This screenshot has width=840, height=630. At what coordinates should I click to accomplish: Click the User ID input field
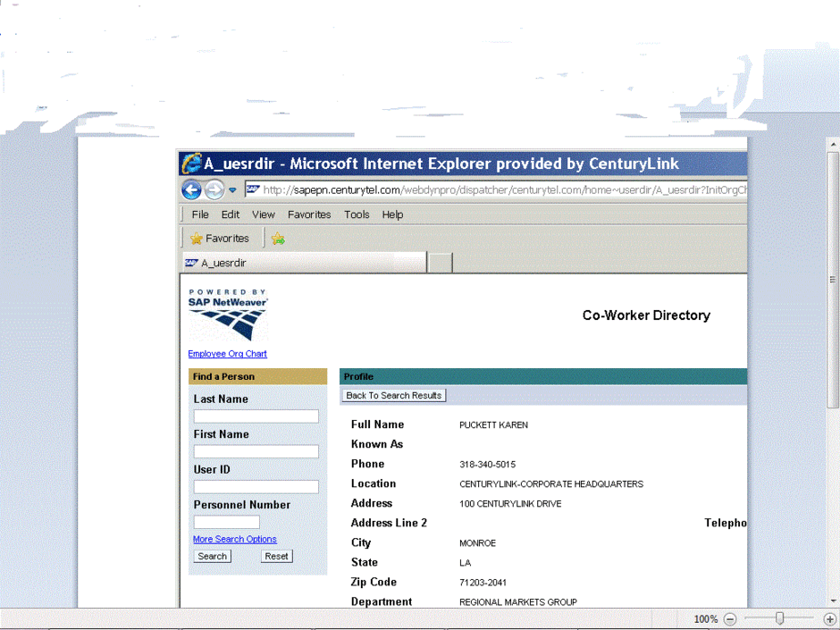256,486
